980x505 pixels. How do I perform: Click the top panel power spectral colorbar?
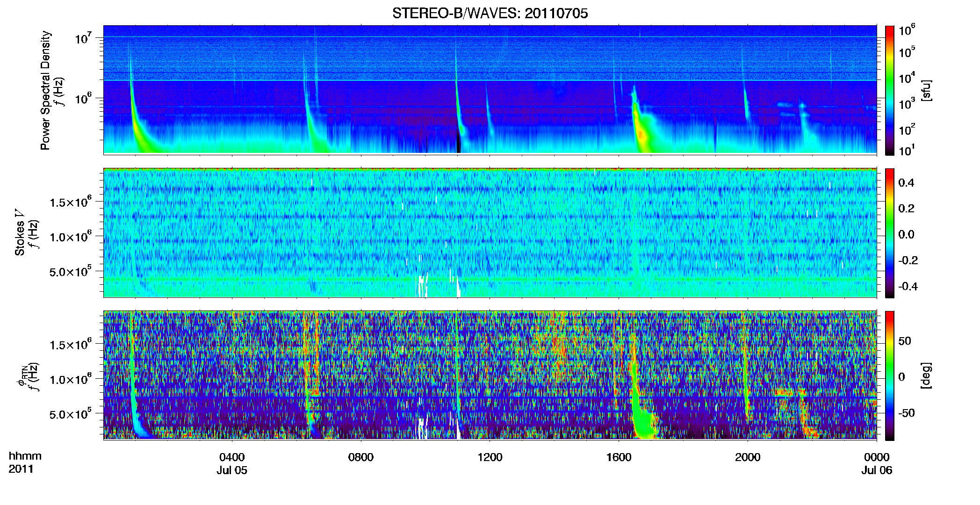pos(890,90)
